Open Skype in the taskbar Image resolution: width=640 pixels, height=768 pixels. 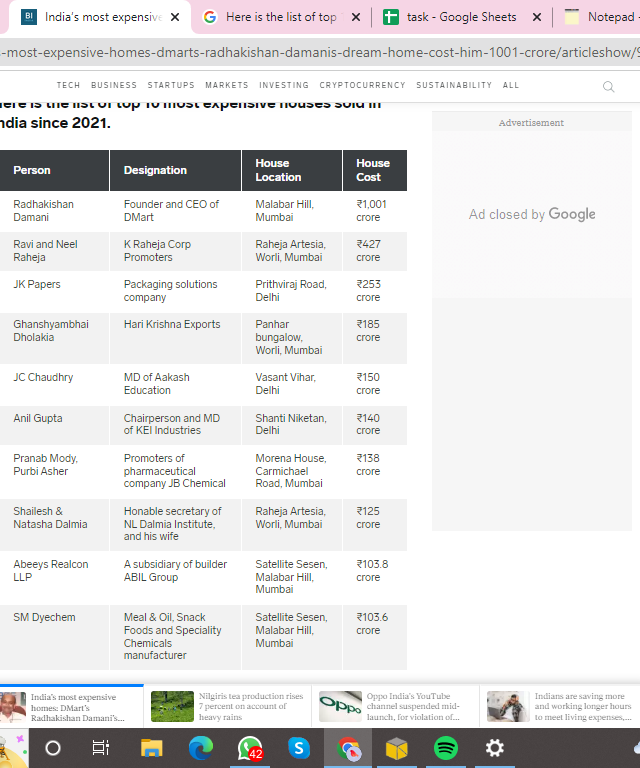click(x=298, y=748)
